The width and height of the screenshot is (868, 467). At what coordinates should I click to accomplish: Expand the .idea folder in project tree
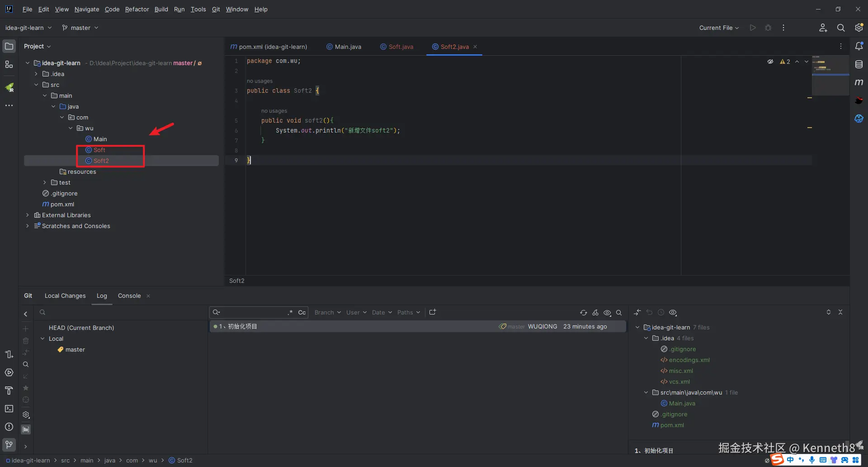pyautogui.click(x=36, y=74)
